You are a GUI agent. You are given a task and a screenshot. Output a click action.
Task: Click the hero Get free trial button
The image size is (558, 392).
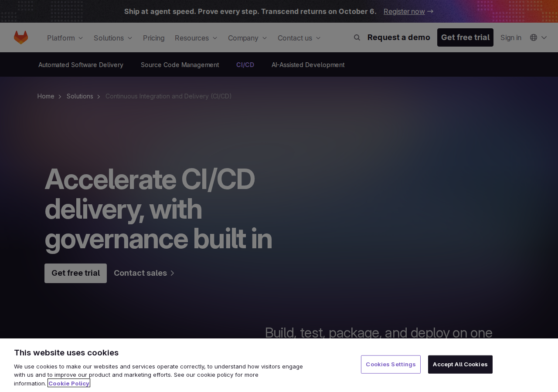tap(75, 273)
